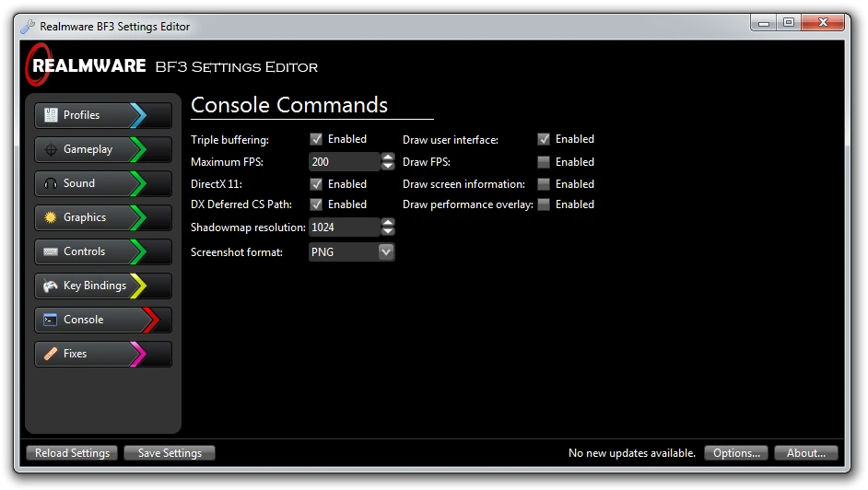868x490 pixels.
Task: Select the Key Bindings section
Action: 103,286
